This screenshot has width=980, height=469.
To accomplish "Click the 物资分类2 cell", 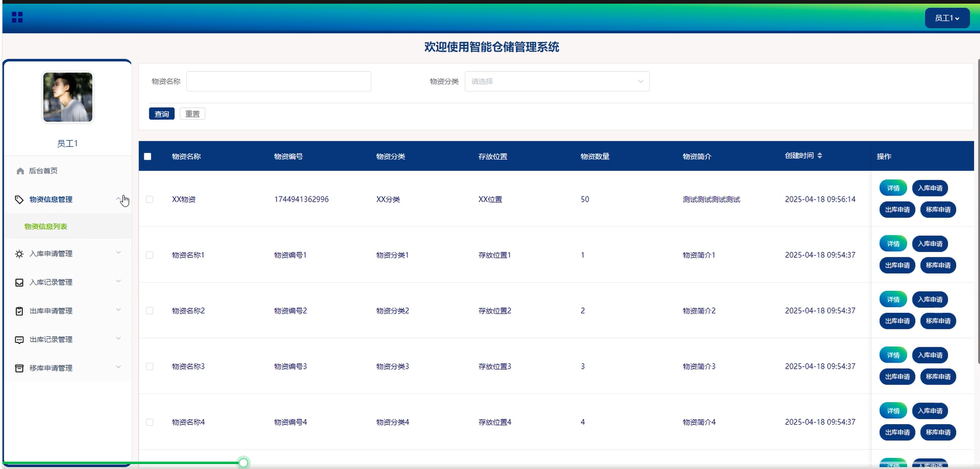I will click(x=393, y=310).
